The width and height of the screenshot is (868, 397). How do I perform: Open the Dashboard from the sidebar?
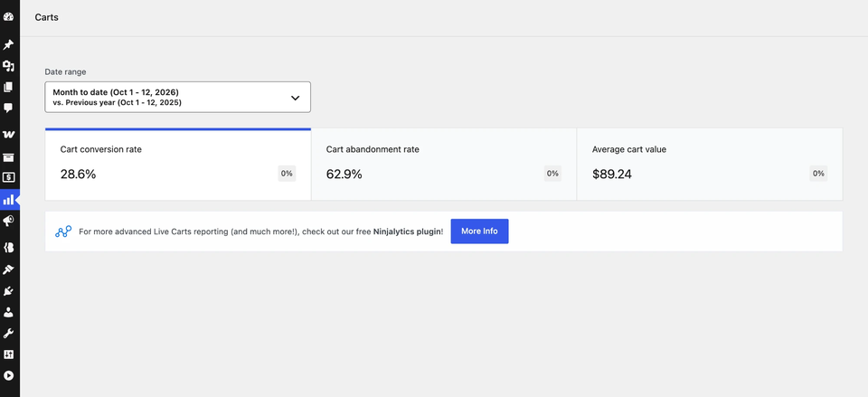click(x=8, y=18)
